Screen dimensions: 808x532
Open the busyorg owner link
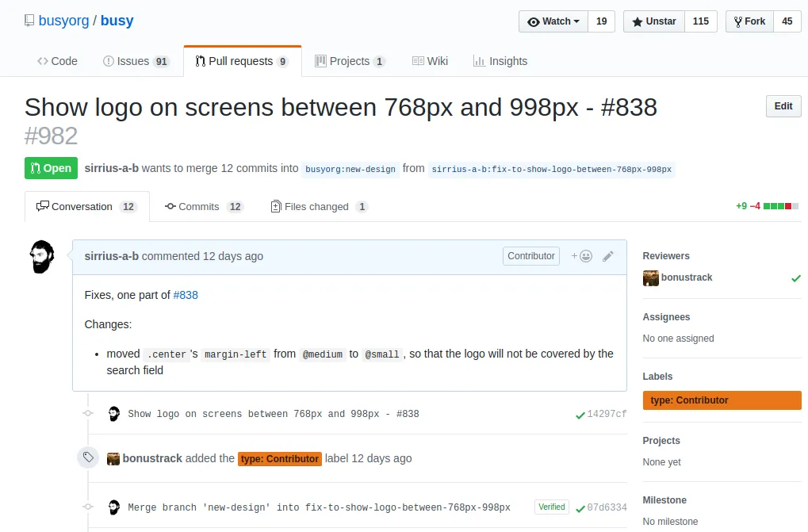64,21
